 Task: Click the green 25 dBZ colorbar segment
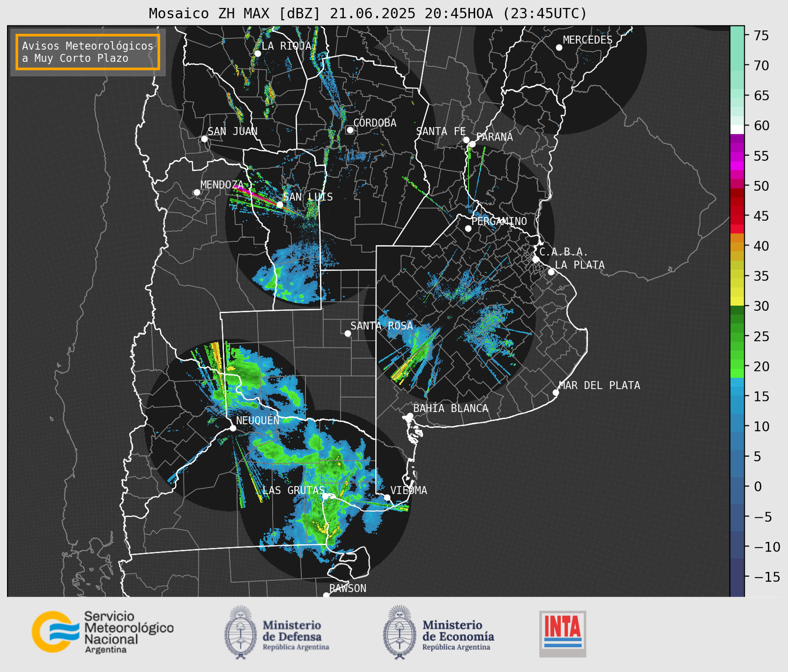[x=737, y=336]
